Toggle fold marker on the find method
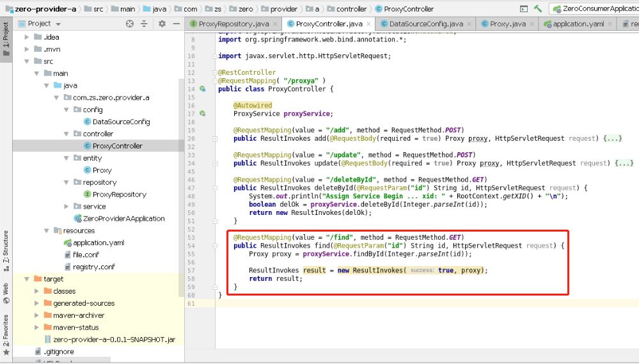Image resolution: width=639 pixels, height=364 pixels. (x=215, y=246)
